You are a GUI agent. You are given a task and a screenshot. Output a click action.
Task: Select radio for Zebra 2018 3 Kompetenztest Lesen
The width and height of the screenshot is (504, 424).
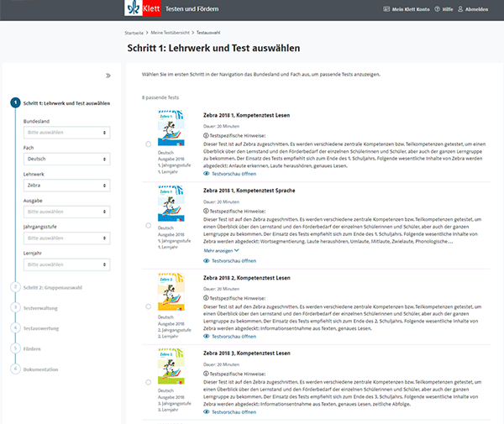148,382
